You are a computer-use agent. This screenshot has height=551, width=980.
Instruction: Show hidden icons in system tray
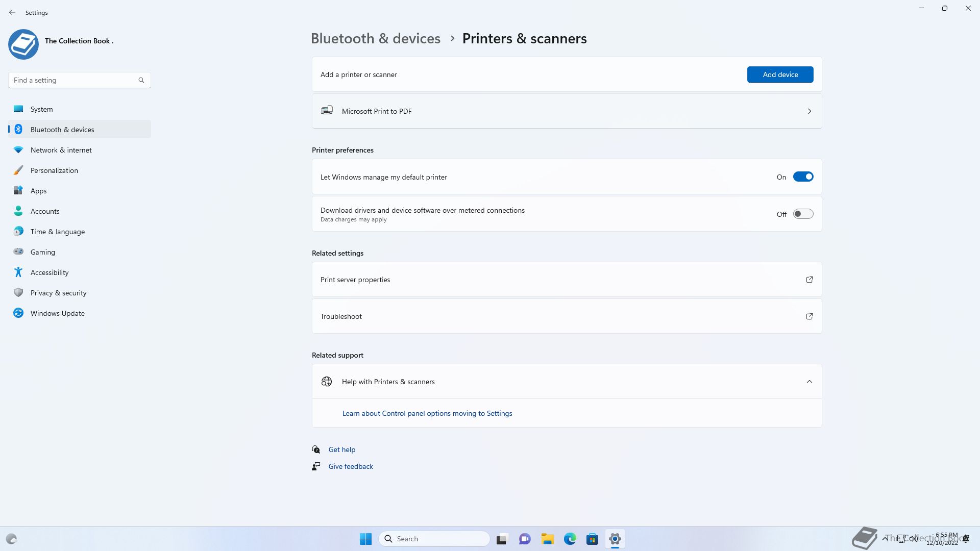(x=885, y=539)
